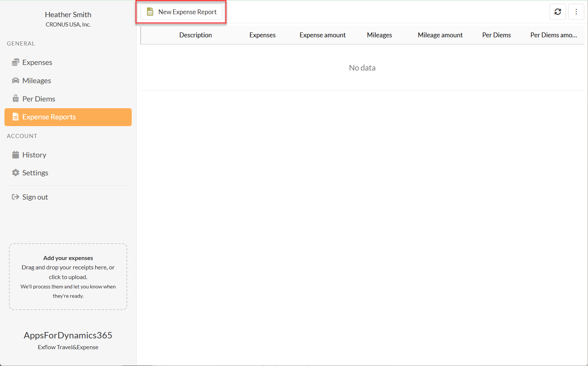
Task: Click the Mileage amount column header
Action: (x=440, y=35)
